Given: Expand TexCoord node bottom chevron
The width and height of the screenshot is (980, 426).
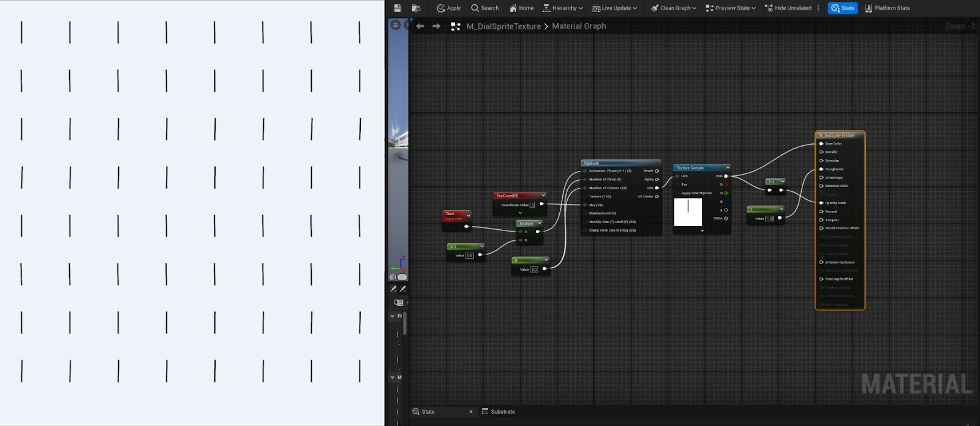Looking at the screenshot, I should coord(520,213).
